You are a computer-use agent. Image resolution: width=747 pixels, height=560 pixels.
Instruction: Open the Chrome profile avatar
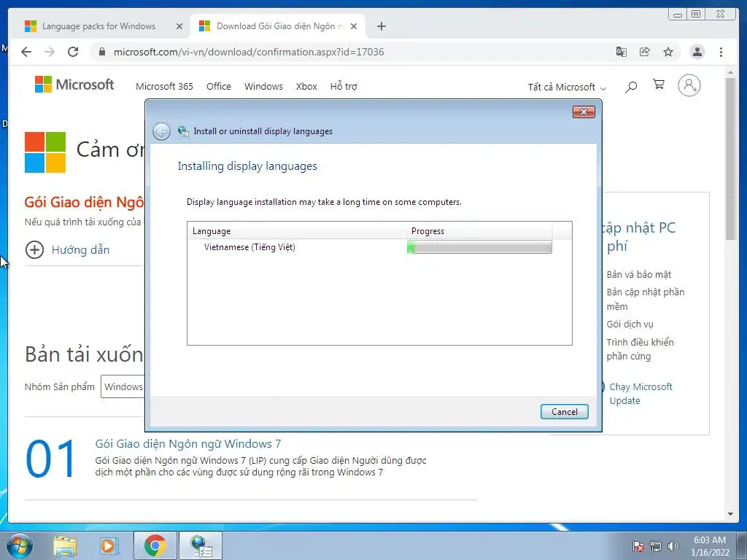[x=697, y=52]
